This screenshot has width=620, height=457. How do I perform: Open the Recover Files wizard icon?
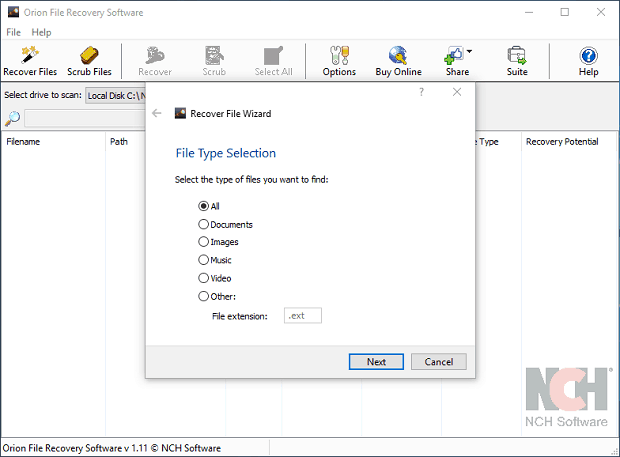(30, 55)
